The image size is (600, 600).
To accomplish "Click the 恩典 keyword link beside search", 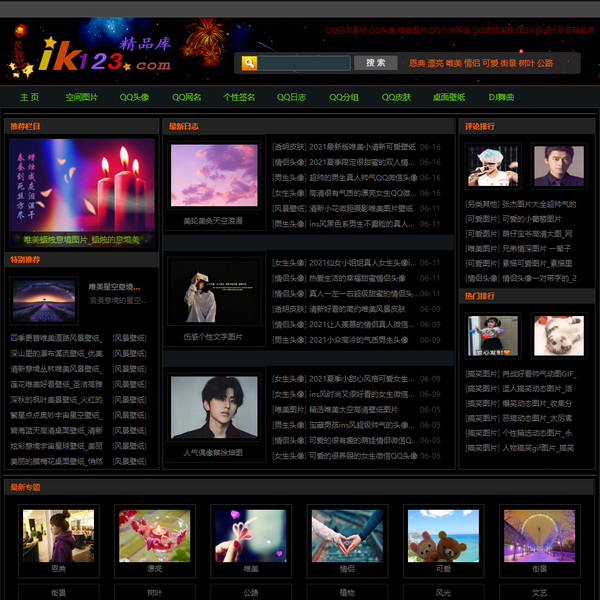I will click(x=418, y=63).
